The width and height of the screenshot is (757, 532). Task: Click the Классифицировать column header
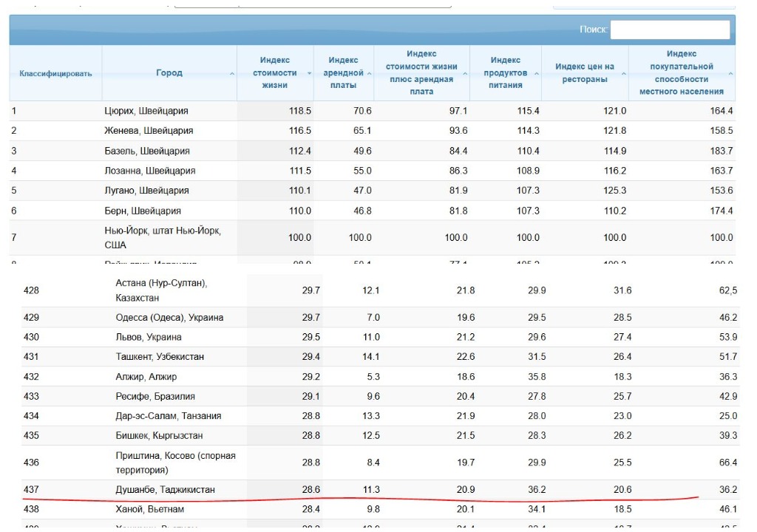coord(55,73)
